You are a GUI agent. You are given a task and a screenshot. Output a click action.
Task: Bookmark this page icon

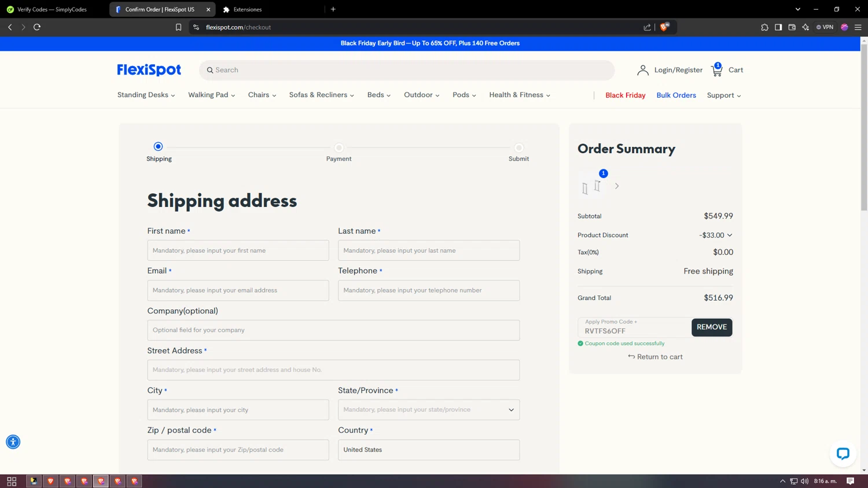click(x=178, y=27)
